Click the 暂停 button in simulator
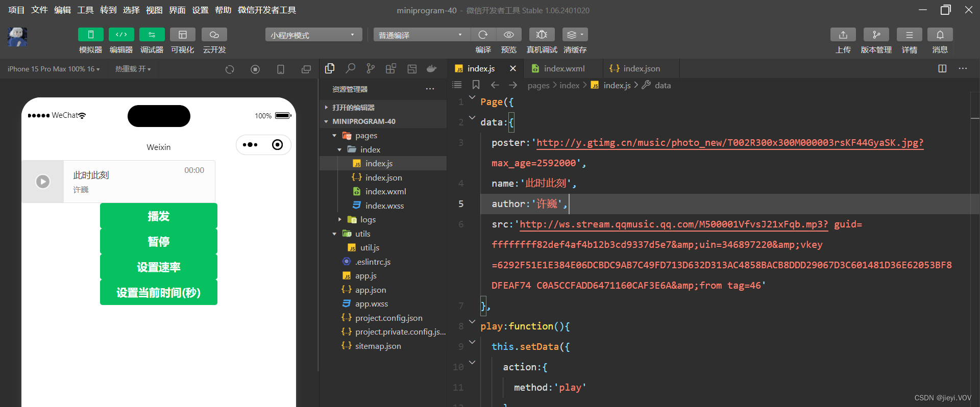This screenshot has height=407, width=980. 159,241
